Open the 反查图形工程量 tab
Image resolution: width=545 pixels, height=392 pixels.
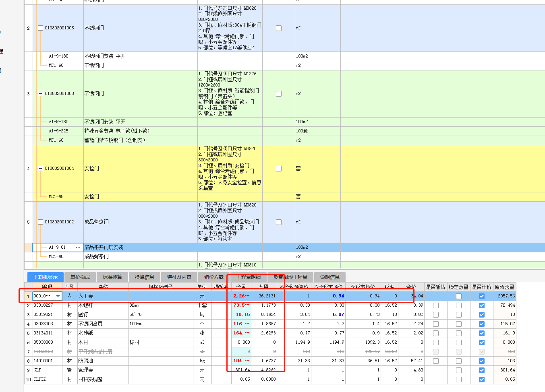[x=290, y=277]
